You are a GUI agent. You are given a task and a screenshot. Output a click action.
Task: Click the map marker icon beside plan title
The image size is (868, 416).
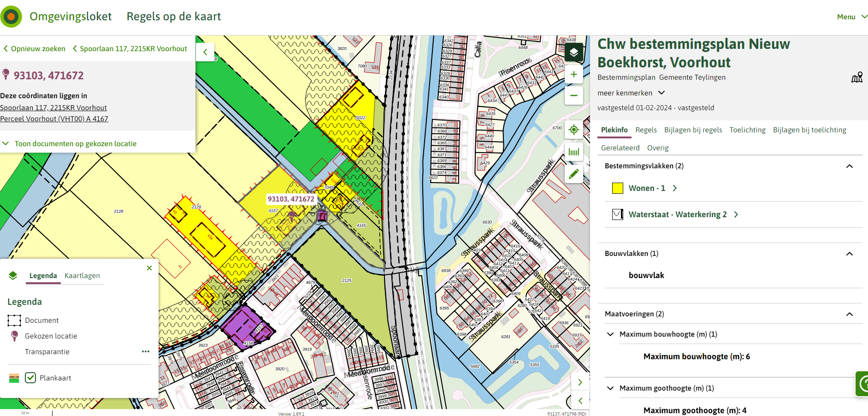point(856,77)
